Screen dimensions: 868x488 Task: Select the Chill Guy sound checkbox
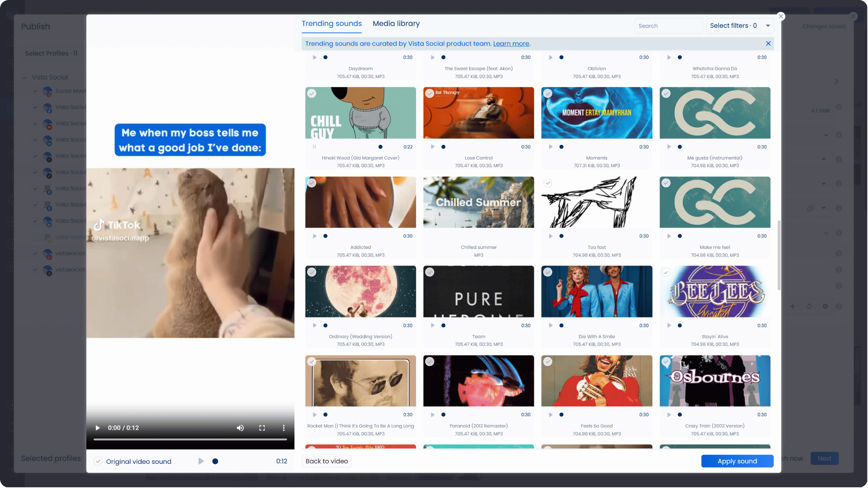pyautogui.click(x=312, y=94)
